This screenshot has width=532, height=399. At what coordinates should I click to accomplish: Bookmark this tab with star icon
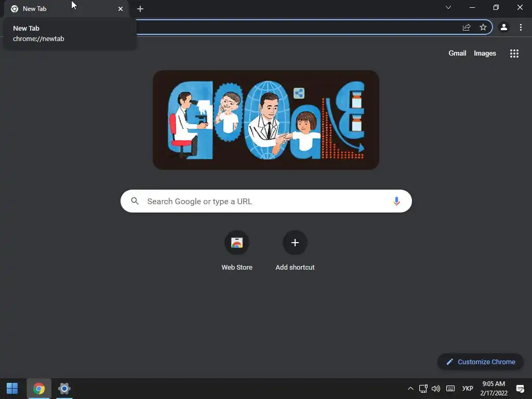483,27
